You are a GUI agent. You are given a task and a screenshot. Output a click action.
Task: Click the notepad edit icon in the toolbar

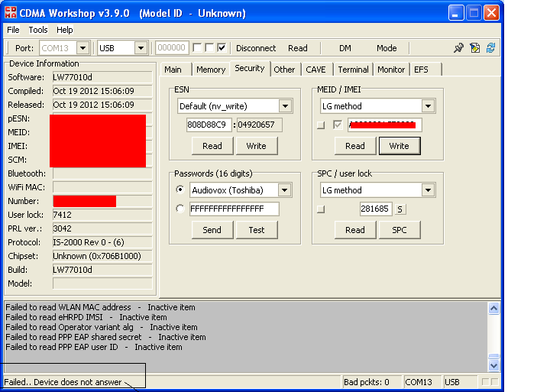click(x=475, y=48)
